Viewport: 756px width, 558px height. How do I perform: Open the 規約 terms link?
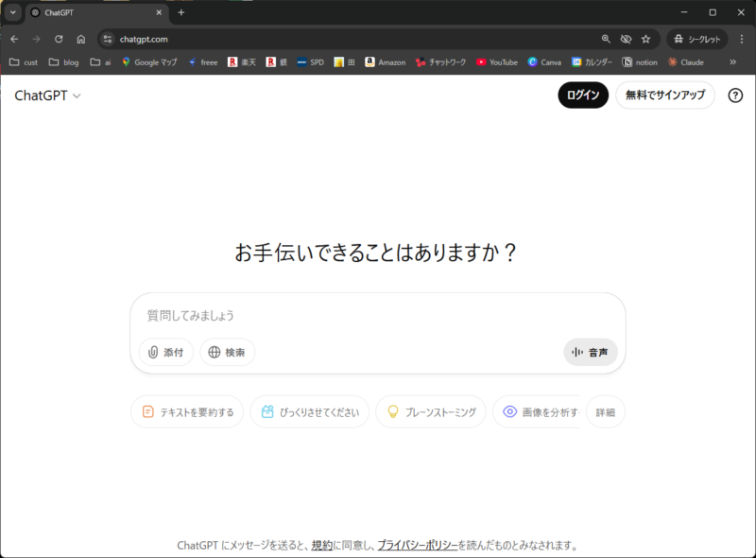(x=321, y=546)
